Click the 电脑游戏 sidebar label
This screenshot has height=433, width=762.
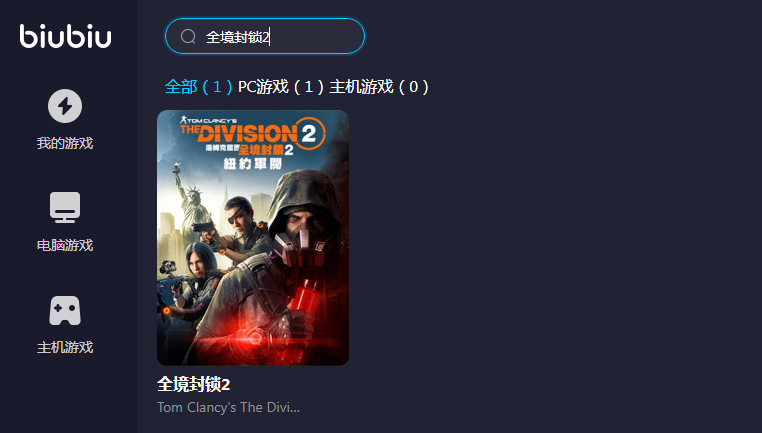point(65,245)
